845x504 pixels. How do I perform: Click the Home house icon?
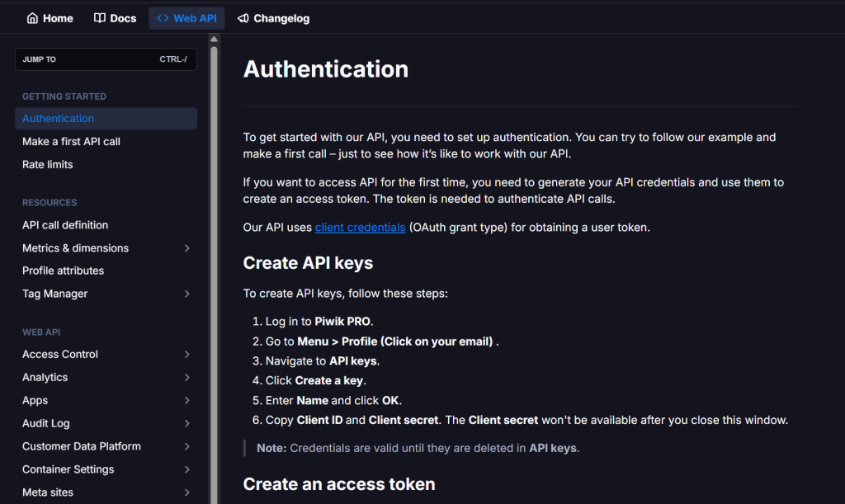32,18
